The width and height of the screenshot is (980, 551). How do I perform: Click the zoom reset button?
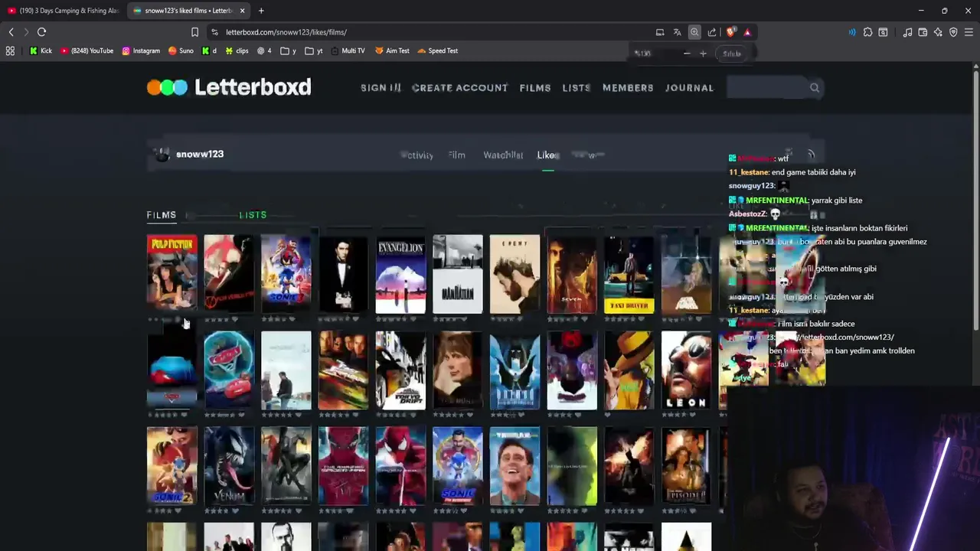click(x=732, y=54)
